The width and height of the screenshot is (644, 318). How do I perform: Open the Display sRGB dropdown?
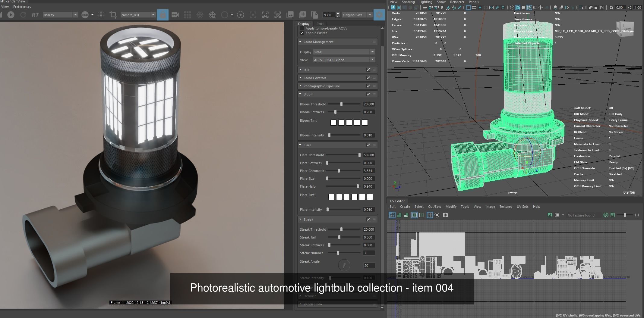coord(344,52)
